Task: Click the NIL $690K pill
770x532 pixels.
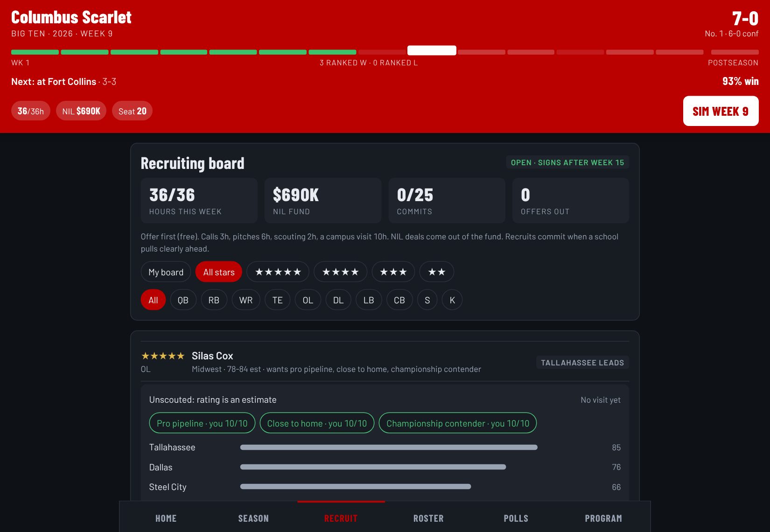Action: [x=81, y=111]
